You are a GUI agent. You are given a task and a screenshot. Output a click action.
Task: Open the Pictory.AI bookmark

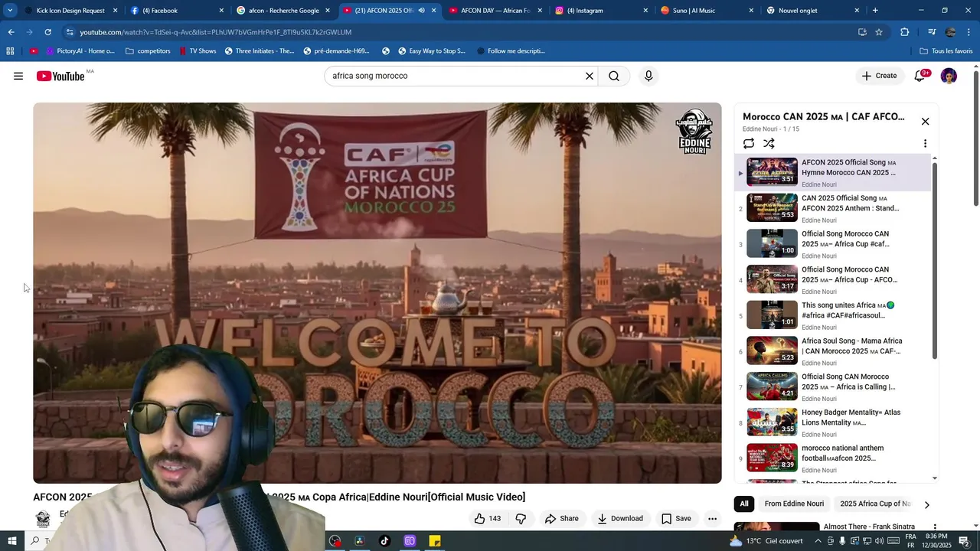pyautogui.click(x=80, y=51)
